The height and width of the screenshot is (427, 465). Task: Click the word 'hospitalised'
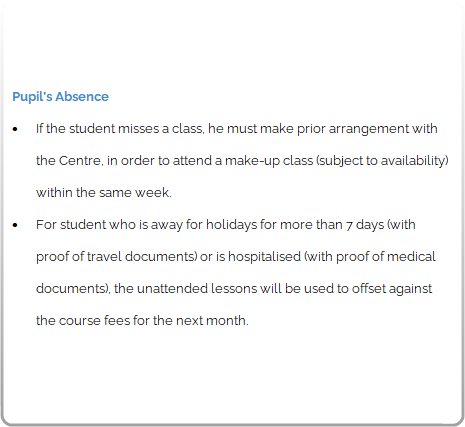tap(264, 257)
